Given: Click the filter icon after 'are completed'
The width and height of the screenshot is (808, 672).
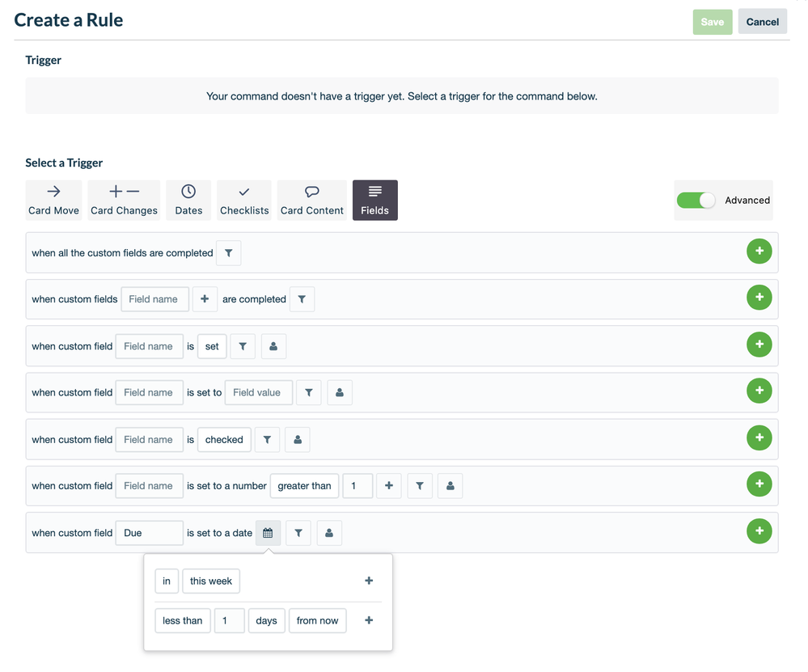Looking at the screenshot, I should coord(302,299).
